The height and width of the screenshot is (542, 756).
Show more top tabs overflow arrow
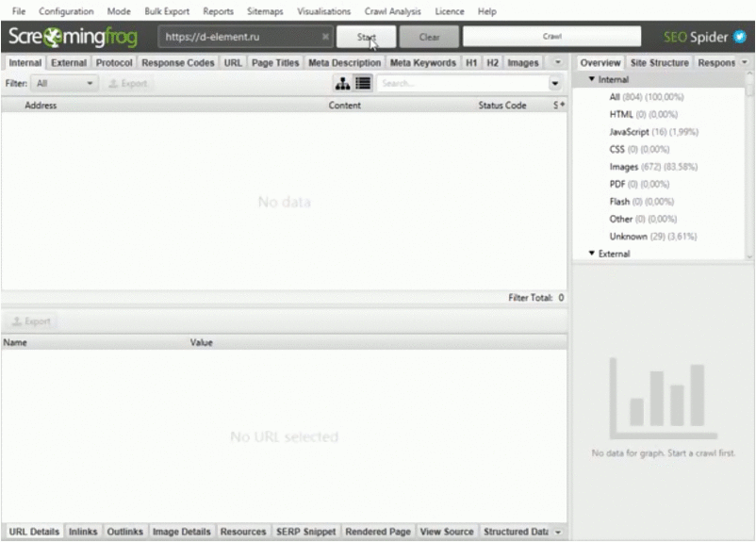[x=557, y=62]
